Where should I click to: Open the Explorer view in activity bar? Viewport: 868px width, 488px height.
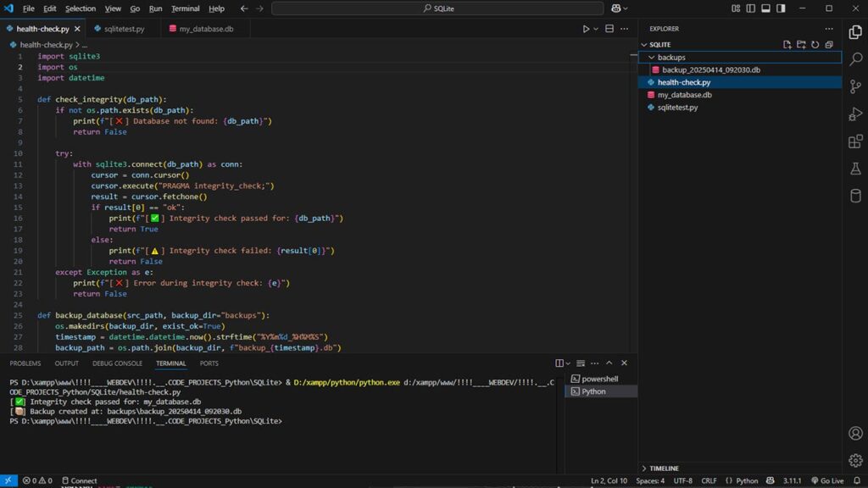(855, 32)
